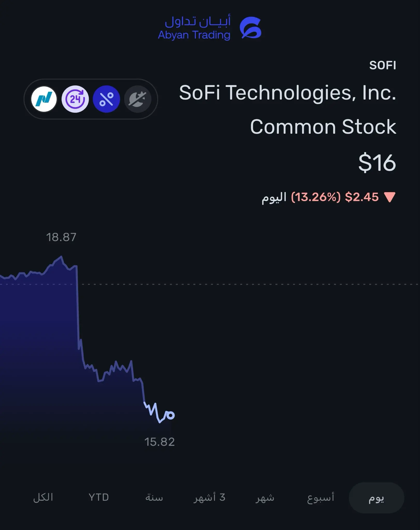Tap the $16 current price
Screen dimensions: 420x530
377,163
